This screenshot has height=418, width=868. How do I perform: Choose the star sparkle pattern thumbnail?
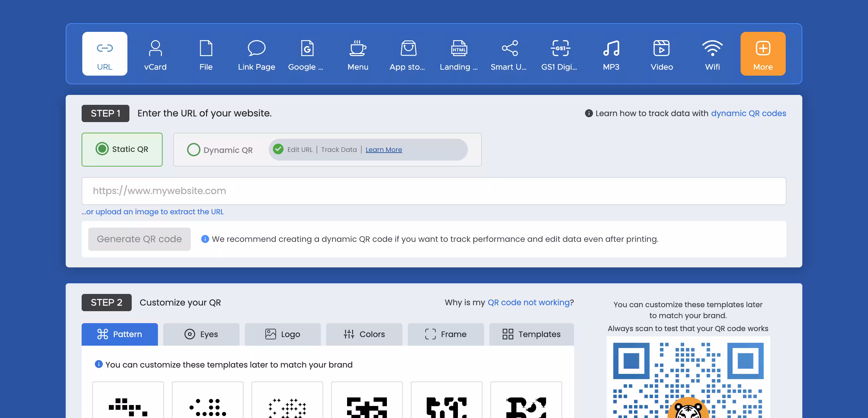point(287,400)
